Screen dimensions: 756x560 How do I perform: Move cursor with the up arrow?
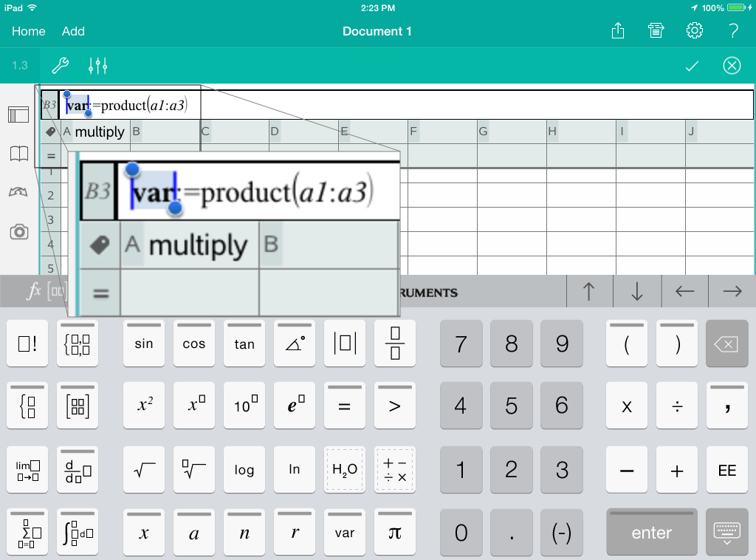(588, 292)
